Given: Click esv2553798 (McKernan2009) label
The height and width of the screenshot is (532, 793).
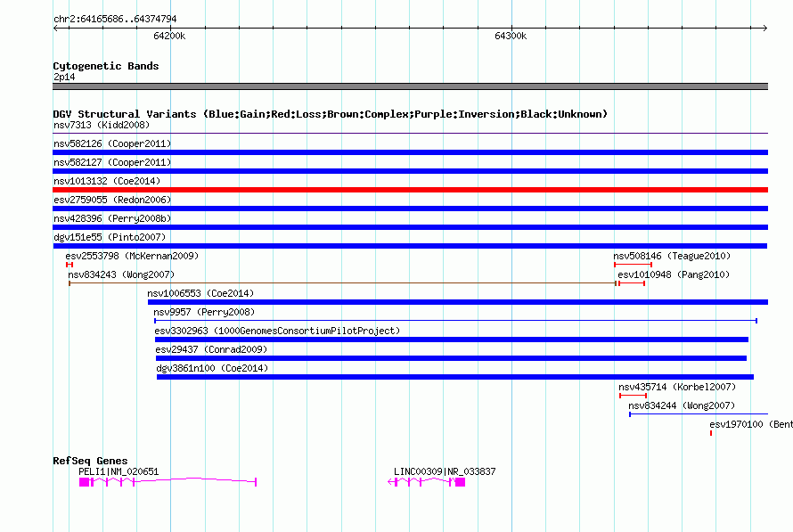Looking at the screenshot, I should 132,256.
